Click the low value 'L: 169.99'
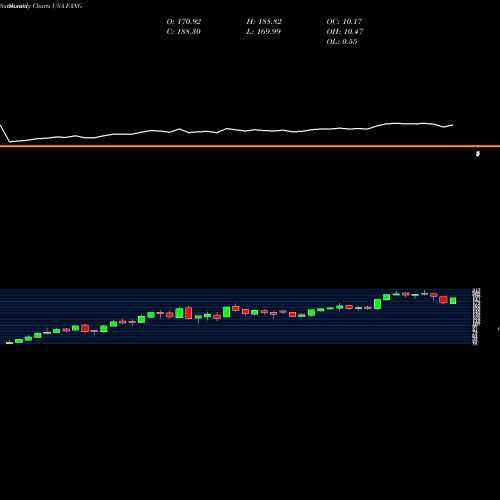 [x=263, y=32]
